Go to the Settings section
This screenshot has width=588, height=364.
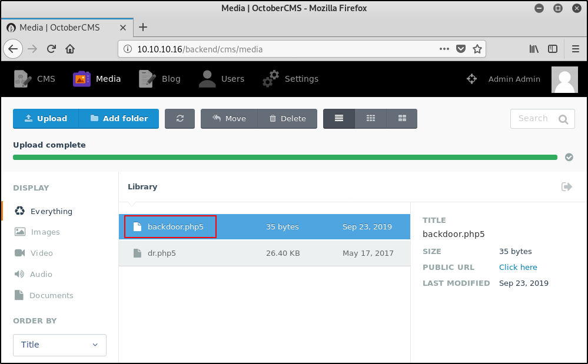291,79
